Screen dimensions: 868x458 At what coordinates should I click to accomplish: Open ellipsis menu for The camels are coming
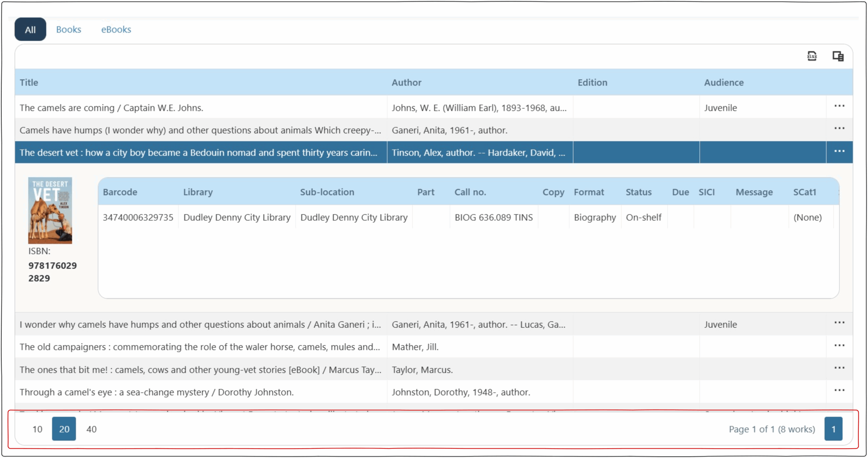click(x=839, y=106)
